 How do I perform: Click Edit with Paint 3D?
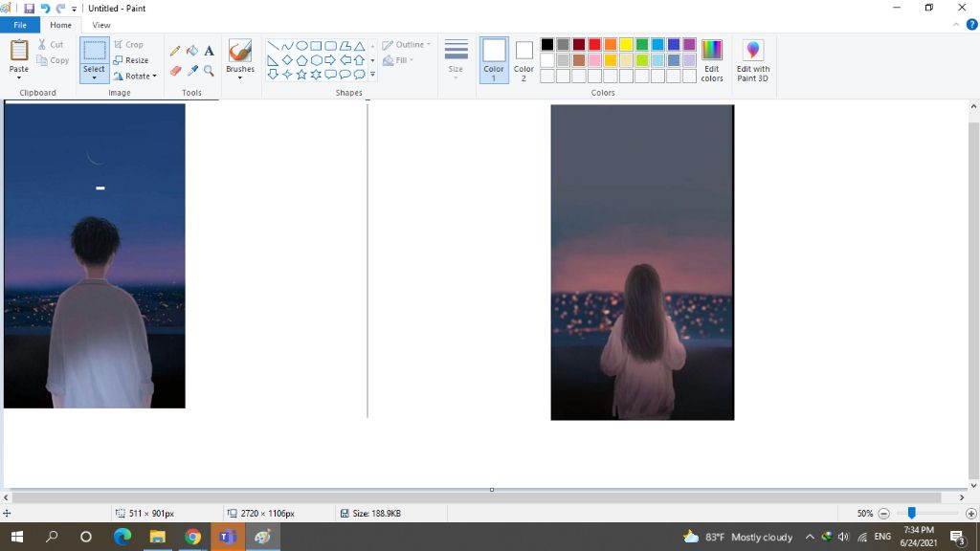point(752,60)
